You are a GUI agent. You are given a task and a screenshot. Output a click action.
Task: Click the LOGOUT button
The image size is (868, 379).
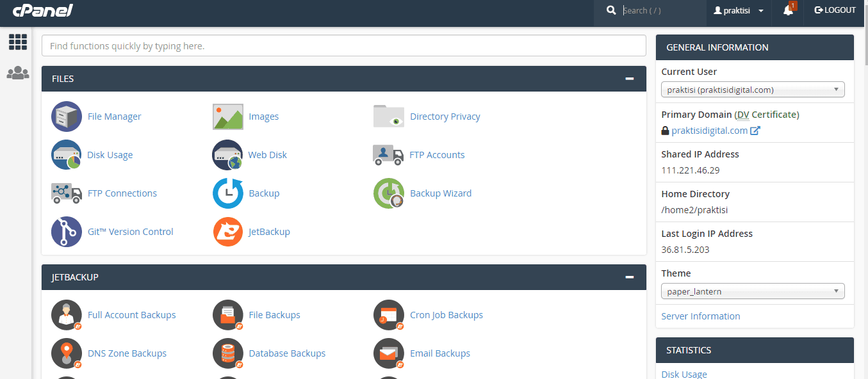(835, 10)
